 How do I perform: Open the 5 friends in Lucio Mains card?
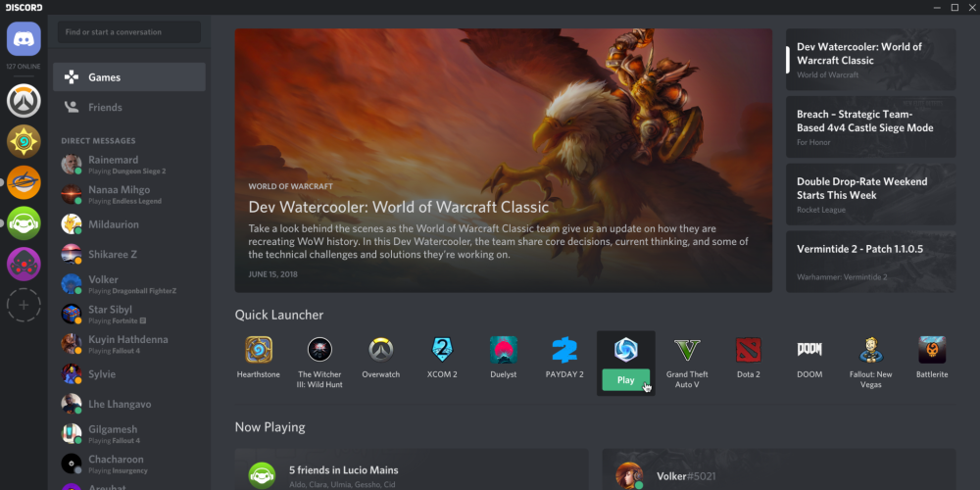412,469
